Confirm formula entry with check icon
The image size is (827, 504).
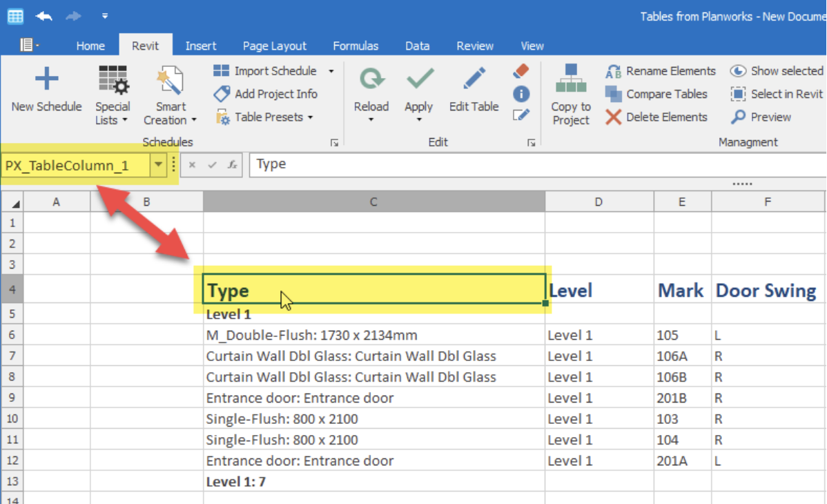coord(212,165)
